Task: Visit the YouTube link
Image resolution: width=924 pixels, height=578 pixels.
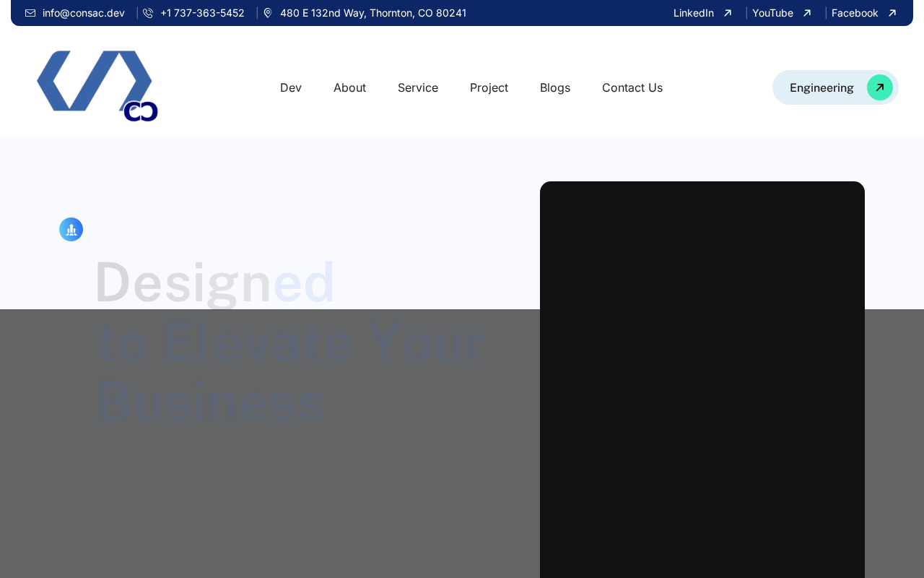Action: [772, 13]
